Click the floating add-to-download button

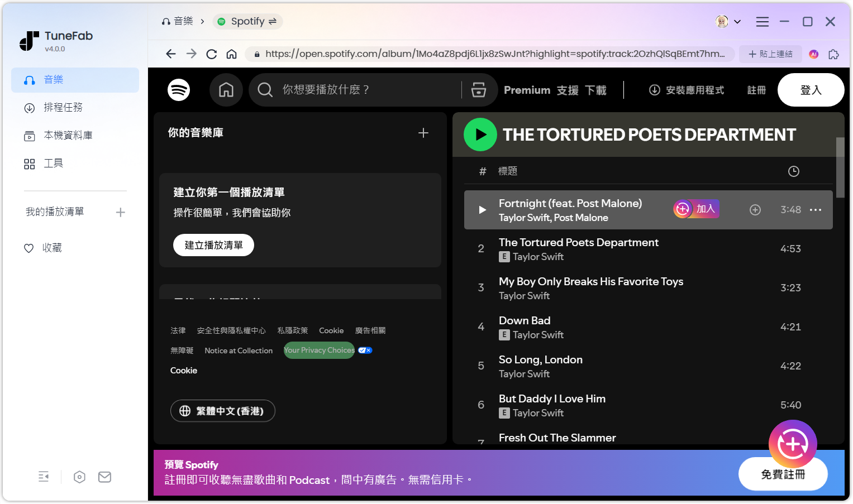click(793, 444)
